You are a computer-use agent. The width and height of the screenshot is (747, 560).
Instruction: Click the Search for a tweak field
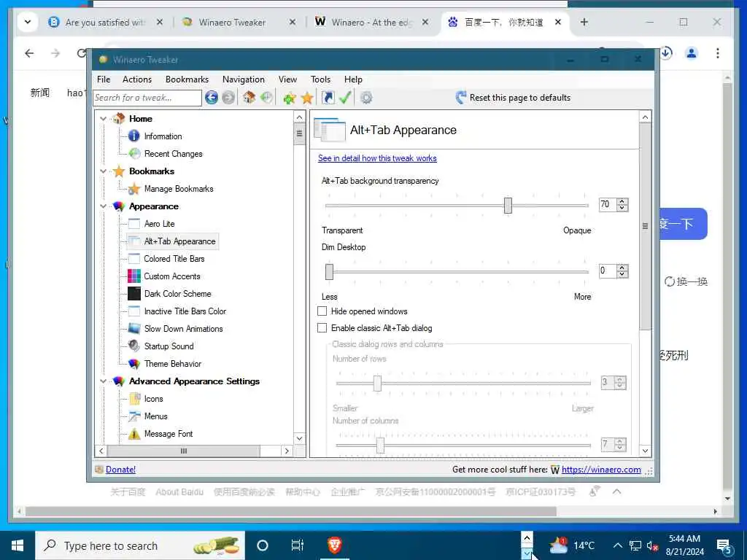tap(147, 98)
